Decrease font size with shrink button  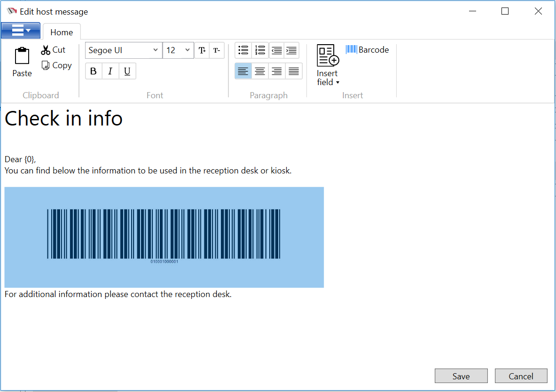217,50
